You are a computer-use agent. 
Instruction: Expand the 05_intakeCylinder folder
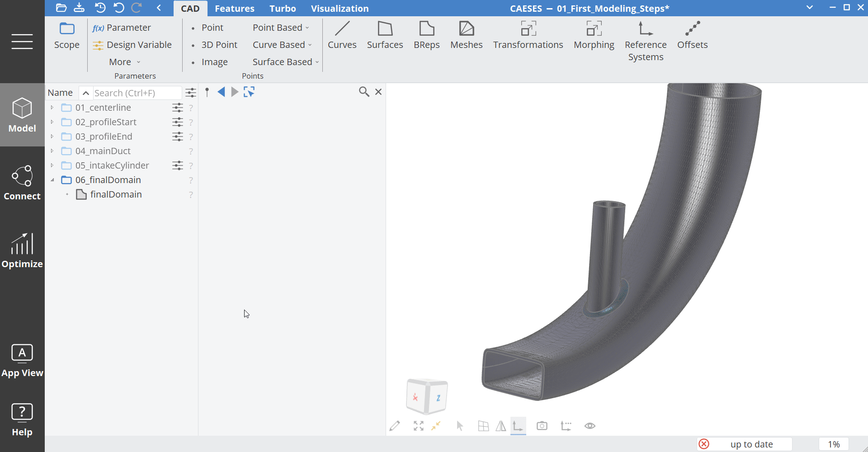tap(52, 165)
